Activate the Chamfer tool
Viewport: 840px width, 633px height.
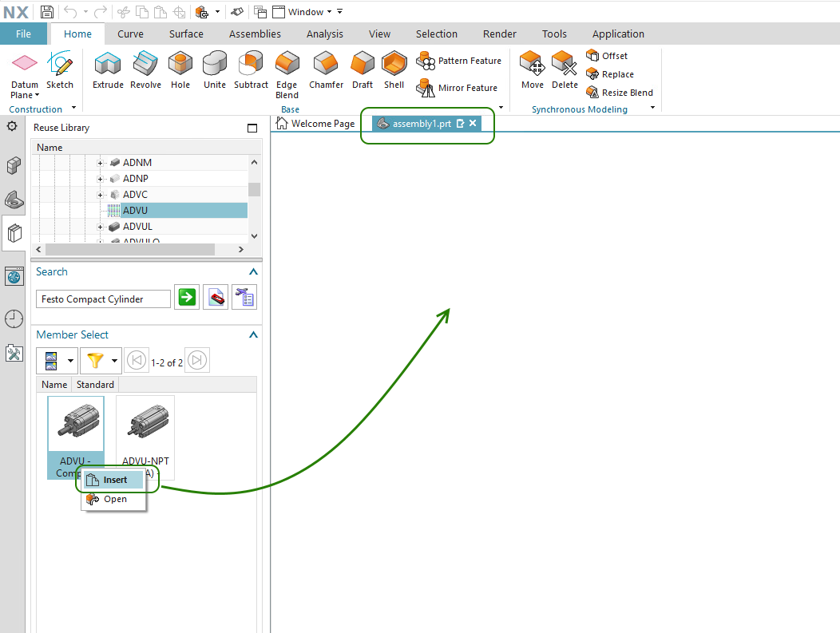click(x=325, y=70)
